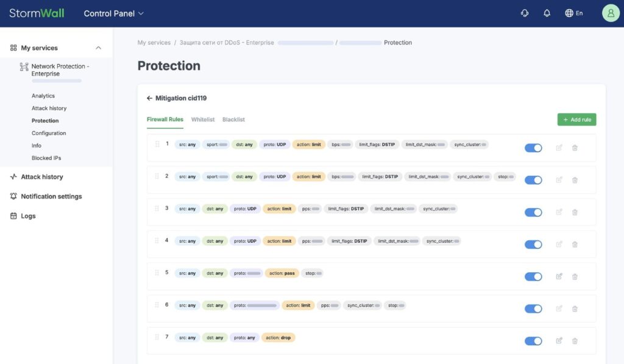Open the user profile avatar
The height and width of the screenshot is (364, 624).
click(610, 12)
